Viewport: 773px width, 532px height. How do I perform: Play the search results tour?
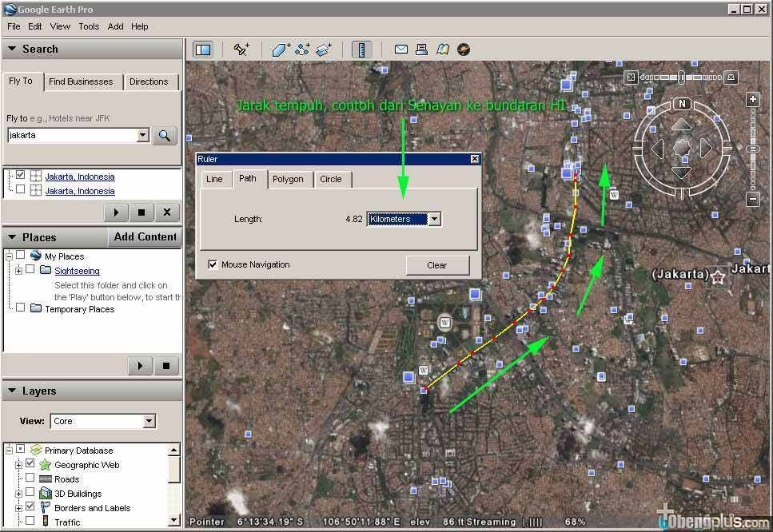point(117,212)
